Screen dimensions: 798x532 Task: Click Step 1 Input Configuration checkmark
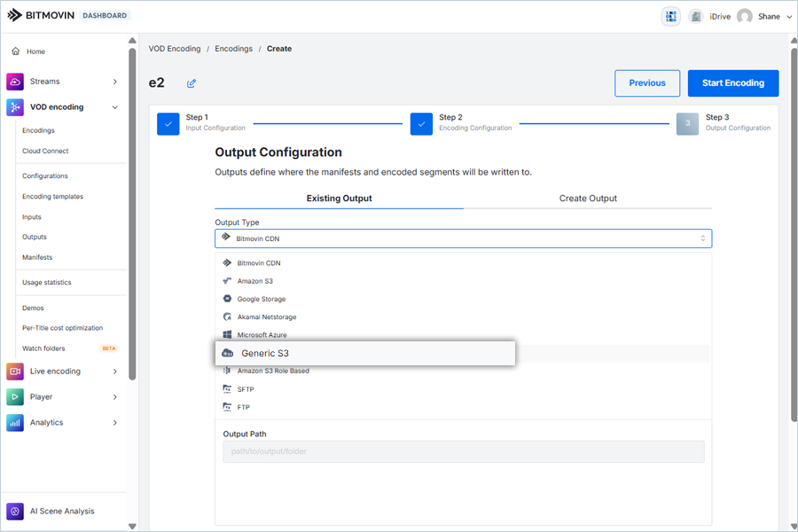click(168, 123)
